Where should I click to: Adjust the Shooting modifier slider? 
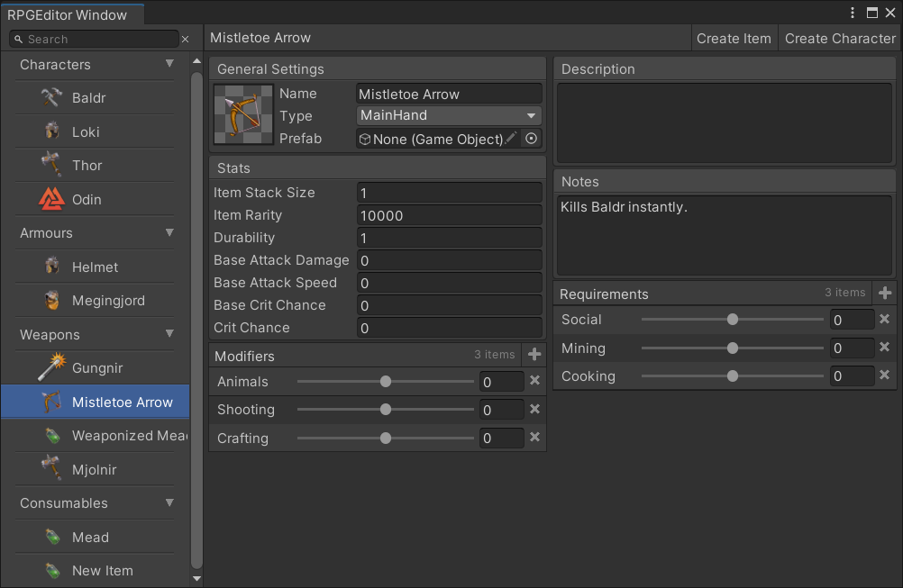[386, 409]
